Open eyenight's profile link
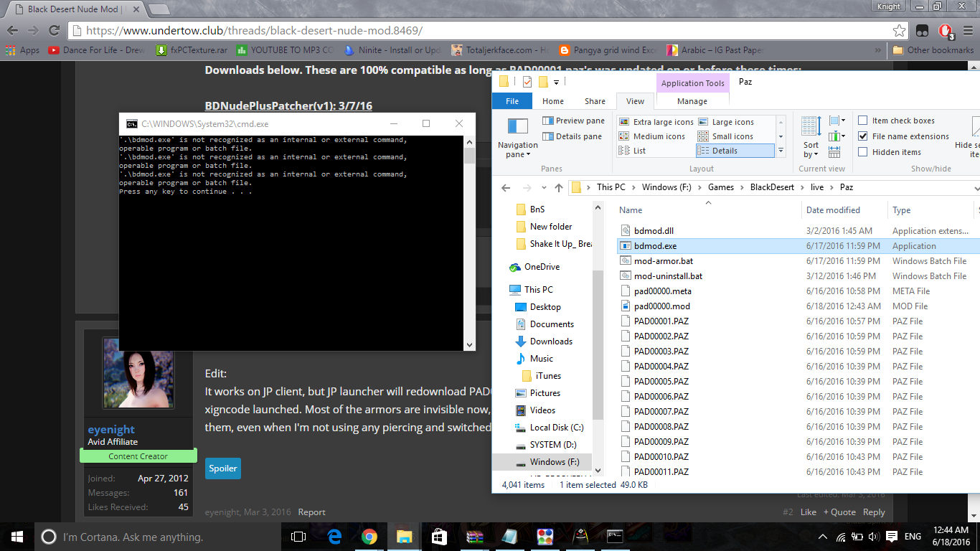This screenshot has height=551, width=980. click(111, 430)
